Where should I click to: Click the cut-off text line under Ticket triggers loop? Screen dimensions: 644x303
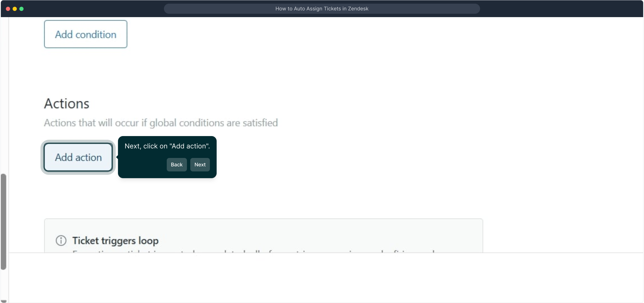tap(252, 251)
